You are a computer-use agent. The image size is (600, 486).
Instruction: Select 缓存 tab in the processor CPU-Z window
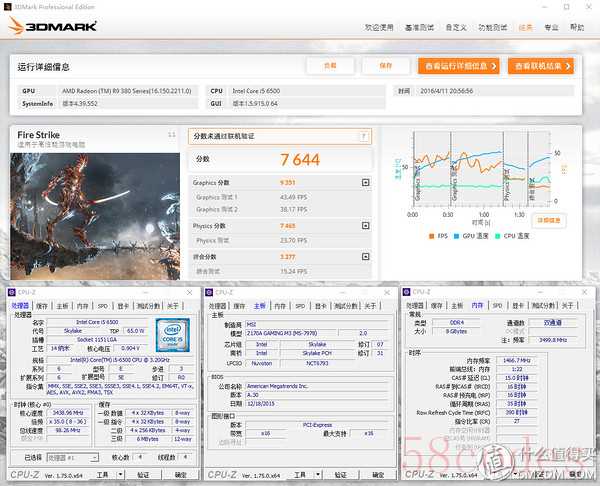(42, 306)
